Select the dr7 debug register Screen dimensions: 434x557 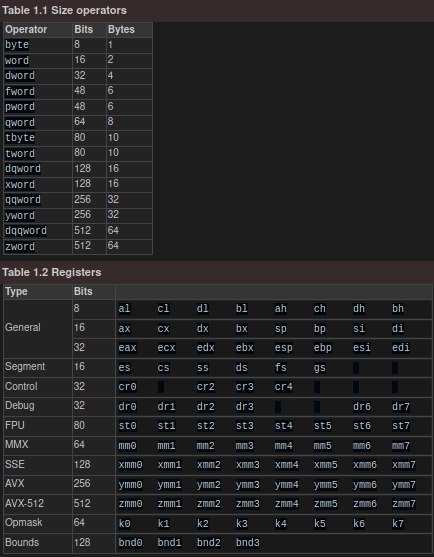click(401, 406)
